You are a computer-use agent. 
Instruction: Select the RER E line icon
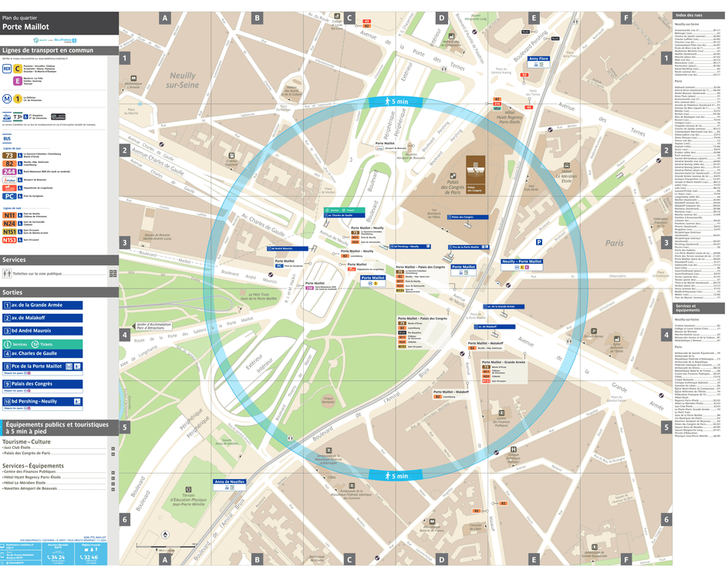17,80
